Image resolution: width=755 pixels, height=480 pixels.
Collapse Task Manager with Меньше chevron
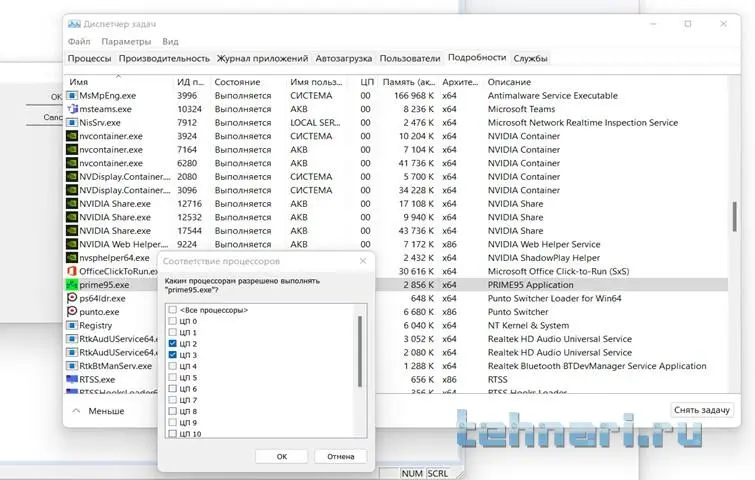tap(76, 411)
